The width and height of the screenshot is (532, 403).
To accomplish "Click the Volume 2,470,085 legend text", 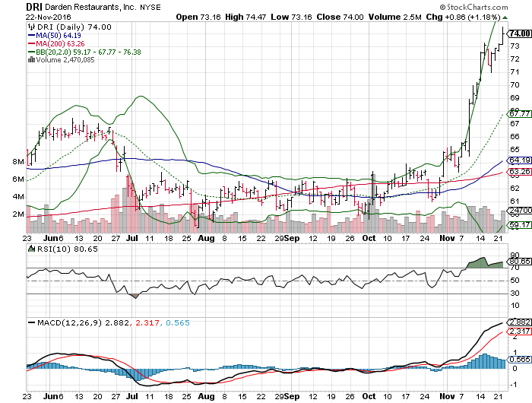I will [65, 60].
